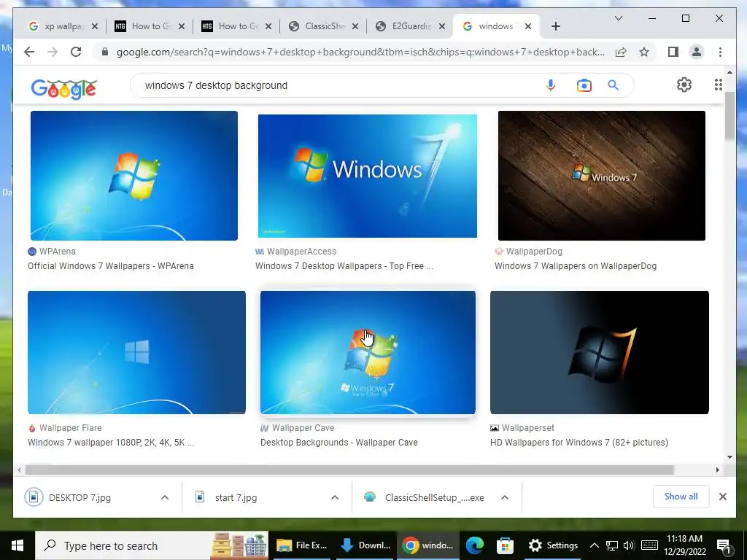Open WPArena Windows 7 wallpaper thumbnail
The image size is (747, 560).
[134, 176]
